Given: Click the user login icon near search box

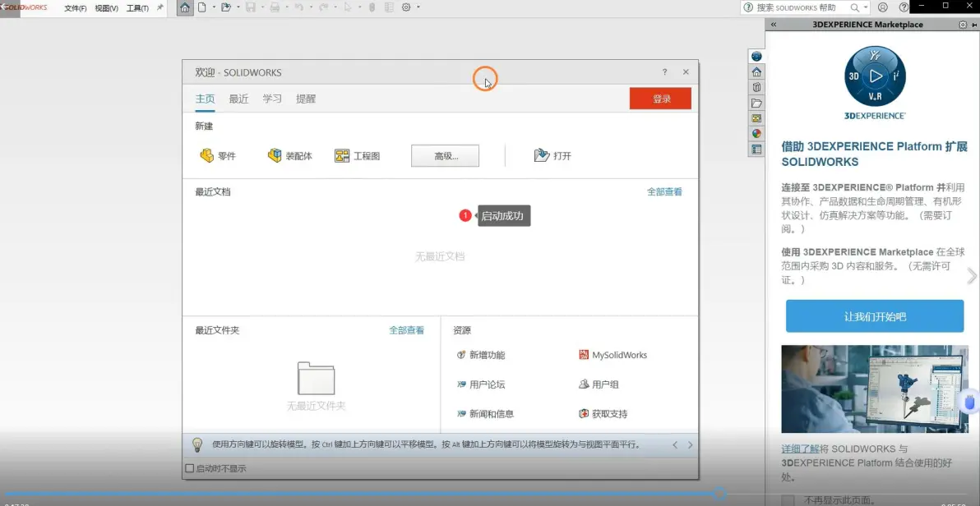Looking at the screenshot, I should coord(882,7).
